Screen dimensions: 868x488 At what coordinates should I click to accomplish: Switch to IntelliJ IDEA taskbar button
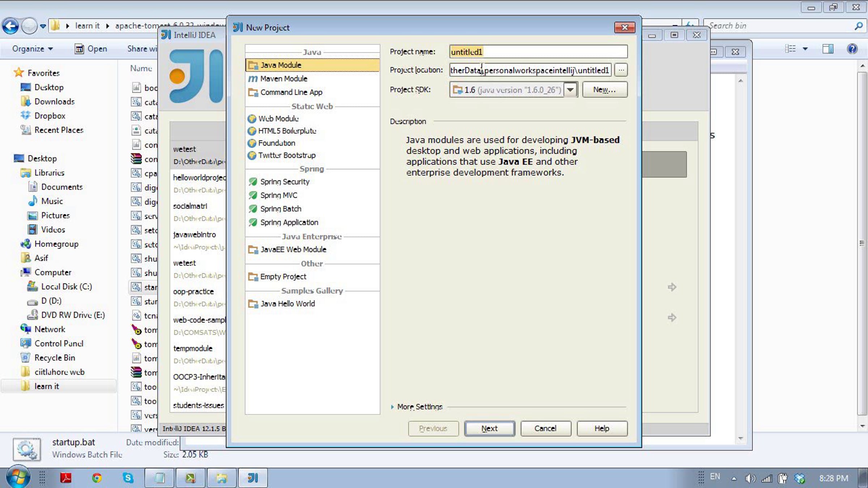click(x=253, y=478)
